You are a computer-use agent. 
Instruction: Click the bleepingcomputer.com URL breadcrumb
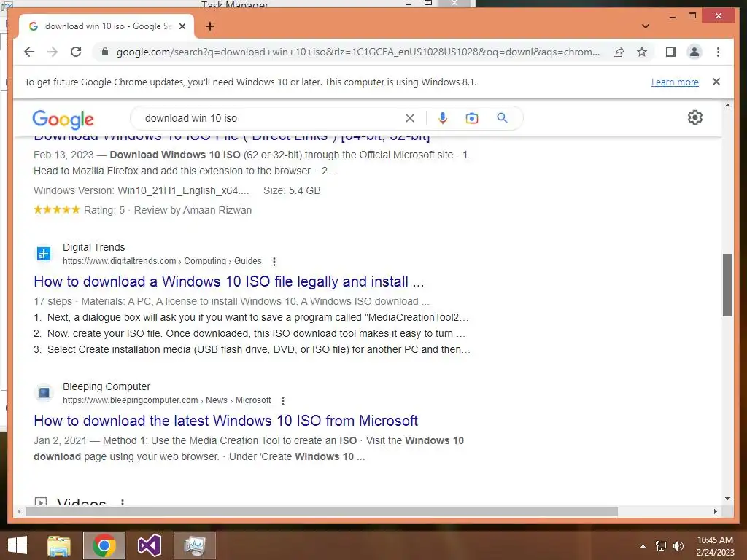tap(167, 400)
